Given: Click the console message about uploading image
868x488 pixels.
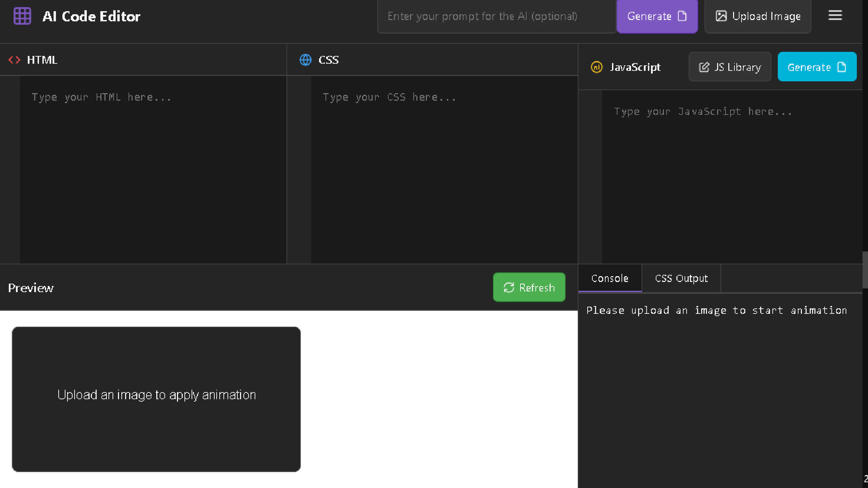Looking at the screenshot, I should click(x=716, y=310).
